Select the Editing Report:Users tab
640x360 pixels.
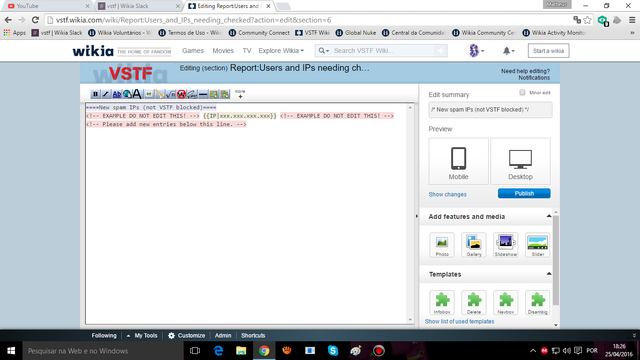229,6
